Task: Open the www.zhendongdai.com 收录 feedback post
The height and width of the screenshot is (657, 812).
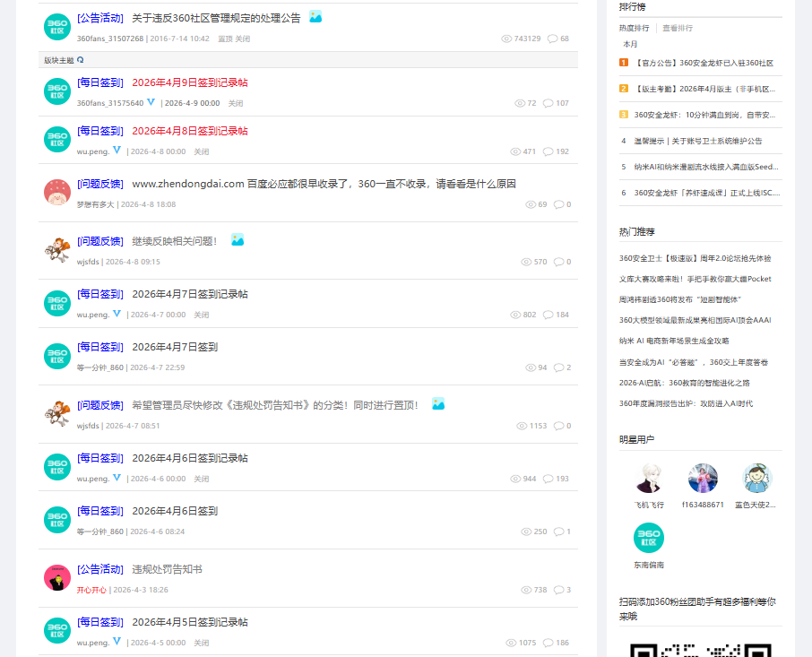Action: coord(324,184)
